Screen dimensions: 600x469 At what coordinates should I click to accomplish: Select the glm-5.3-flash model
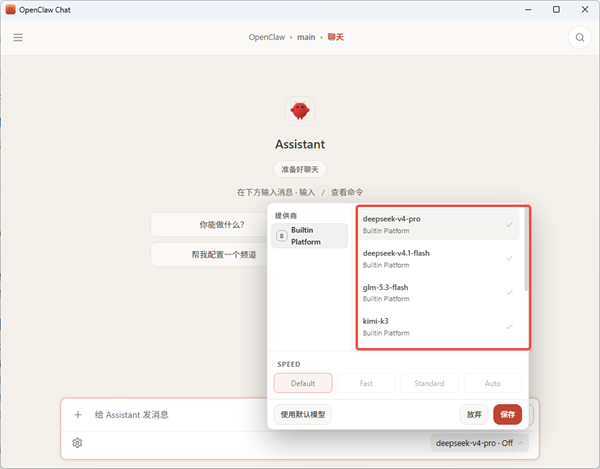point(439,293)
